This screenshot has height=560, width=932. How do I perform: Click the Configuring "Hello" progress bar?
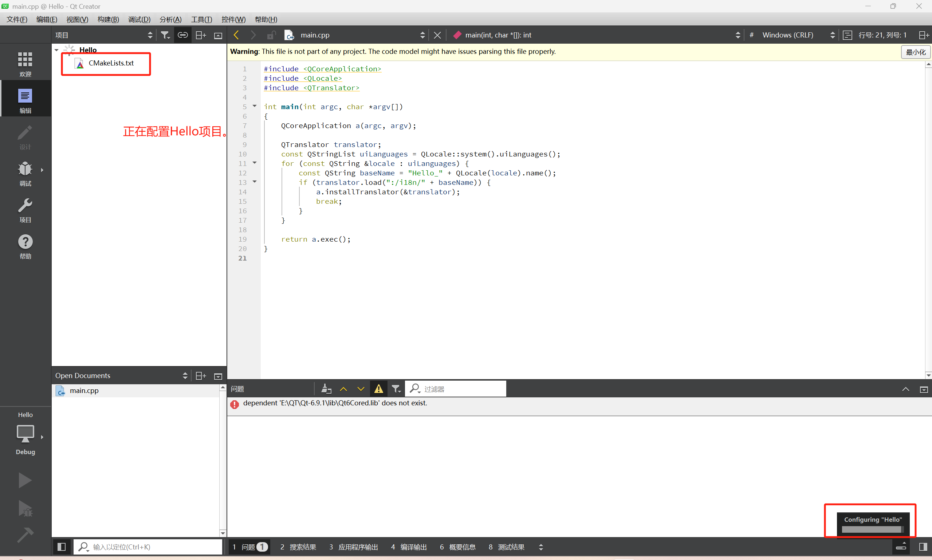point(872,529)
